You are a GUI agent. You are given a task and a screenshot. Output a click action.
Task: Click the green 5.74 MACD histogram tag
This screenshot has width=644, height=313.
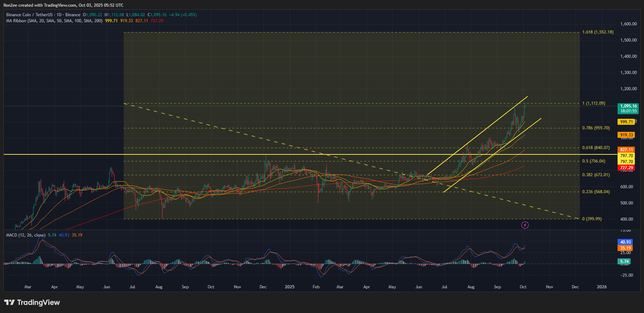[624, 262]
